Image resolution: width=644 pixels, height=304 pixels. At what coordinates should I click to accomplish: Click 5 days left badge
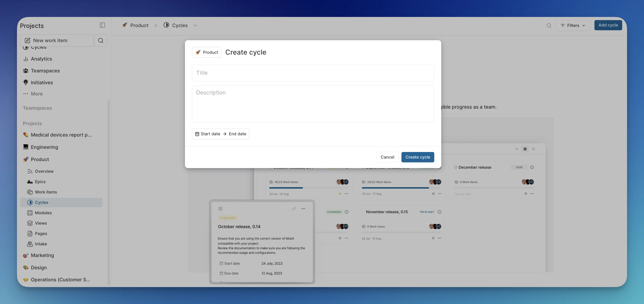228,218
